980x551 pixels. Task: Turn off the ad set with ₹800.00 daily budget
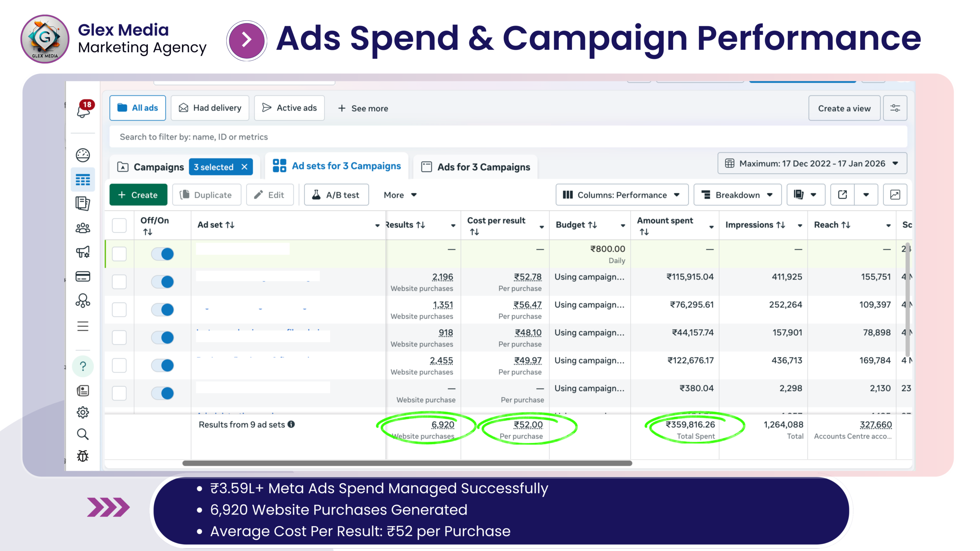click(x=162, y=254)
